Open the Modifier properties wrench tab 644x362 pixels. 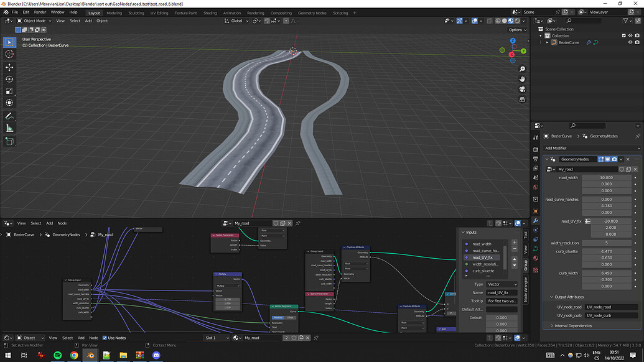click(x=536, y=220)
